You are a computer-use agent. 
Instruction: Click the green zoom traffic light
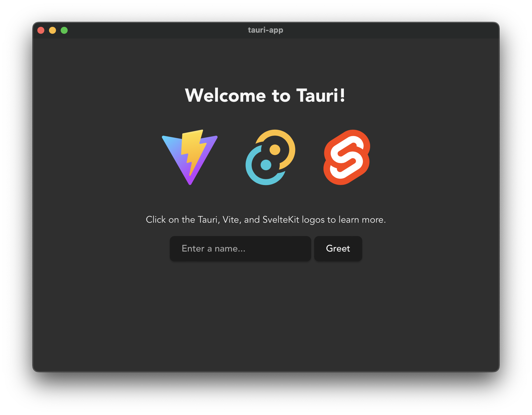[x=64, y=30]
